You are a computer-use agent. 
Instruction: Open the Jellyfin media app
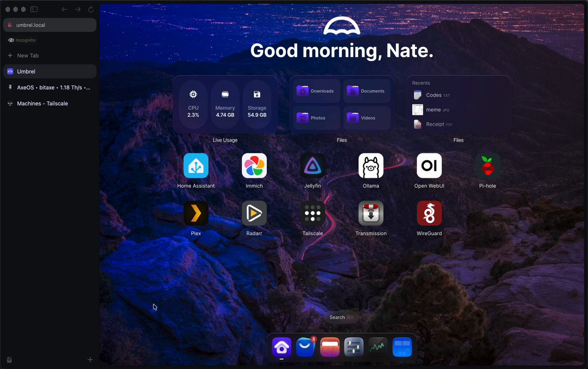(x=312, y=165)
